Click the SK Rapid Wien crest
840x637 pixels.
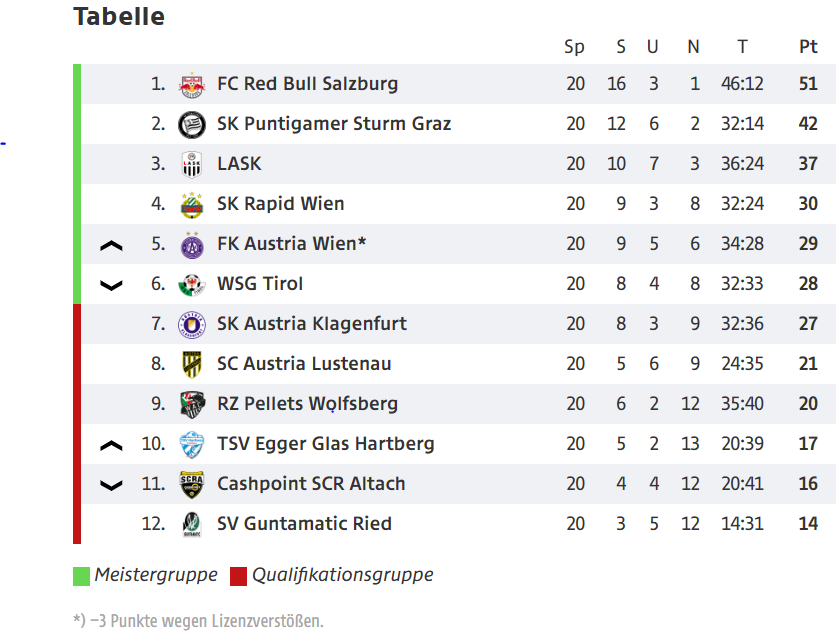click(191, 204)
